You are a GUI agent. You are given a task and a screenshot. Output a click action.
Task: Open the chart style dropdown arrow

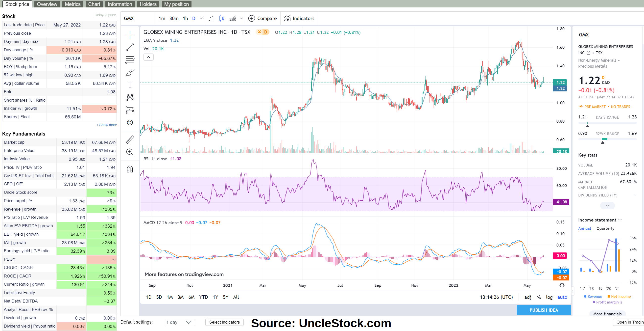pyautogui.click(x=241, y=18)
